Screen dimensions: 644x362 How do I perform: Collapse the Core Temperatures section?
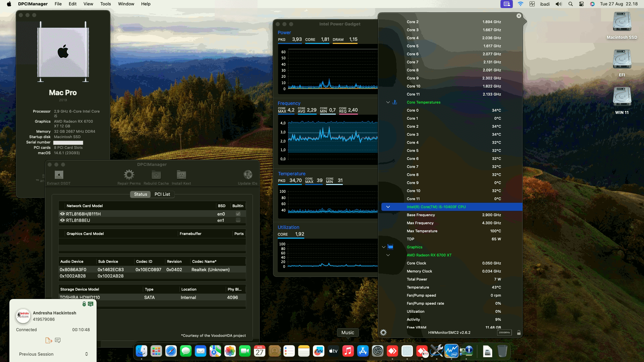pos(388,102)
